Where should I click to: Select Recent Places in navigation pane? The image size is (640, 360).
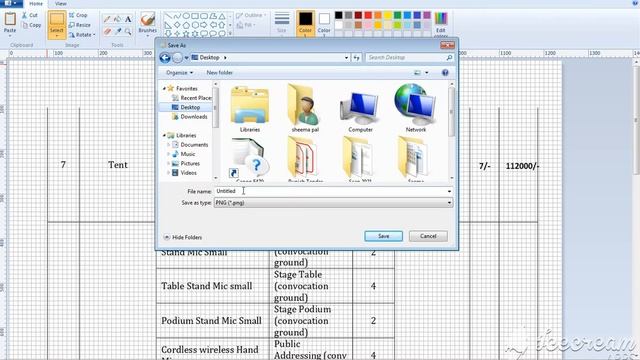tap(192, 98)
